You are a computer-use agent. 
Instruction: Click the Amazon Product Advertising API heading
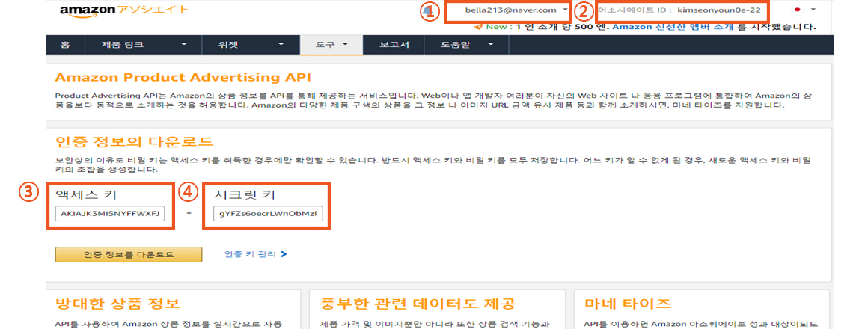[183, 77]
